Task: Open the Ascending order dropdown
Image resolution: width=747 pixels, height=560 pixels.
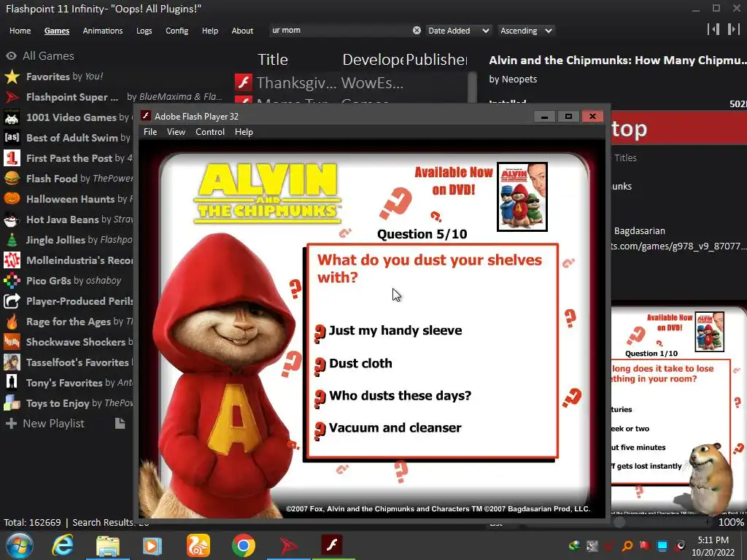Action: [526, 31]
